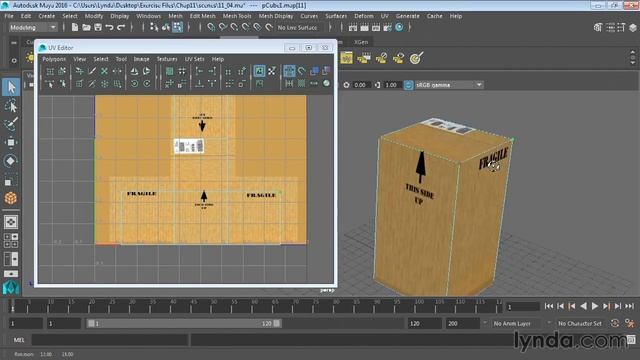Toggle auto keyframe icon at bottom right
Screen dimensions: 640x360
click(x=615, y=323)
